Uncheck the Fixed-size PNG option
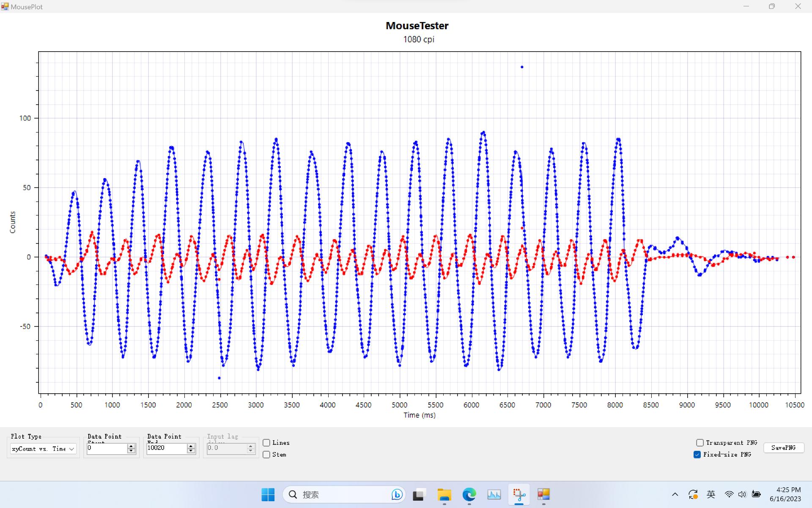This screenshot has height=508, width=812. click(697, 455)
